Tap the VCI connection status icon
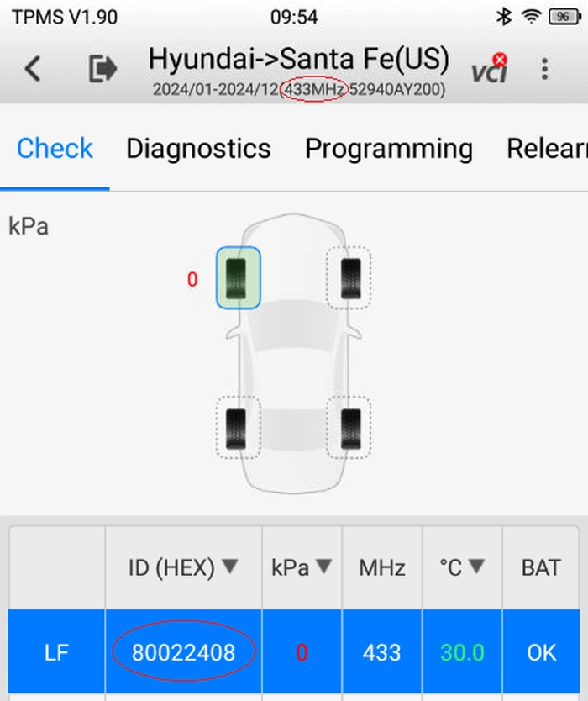Viewport: 588px width, 701px height. [490, 68]
